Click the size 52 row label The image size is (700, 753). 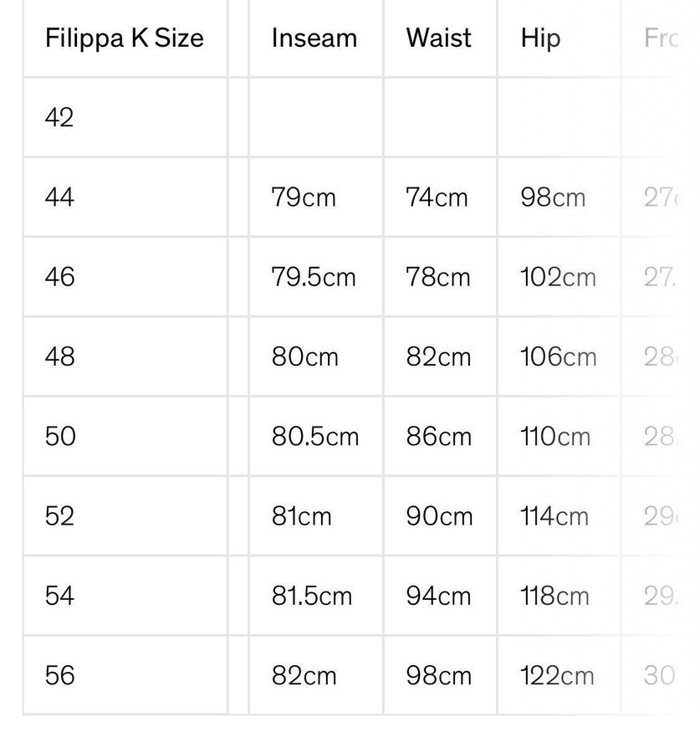click(x=59, y=516)
